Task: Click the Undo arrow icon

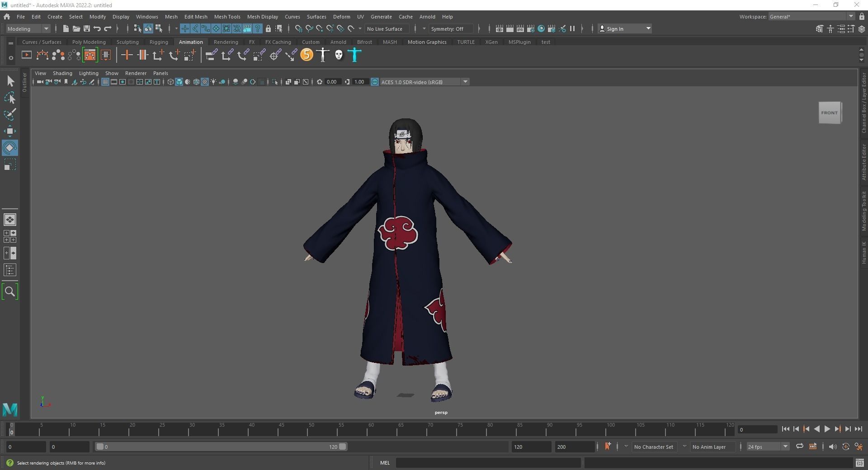Action: tap(97, 28)
